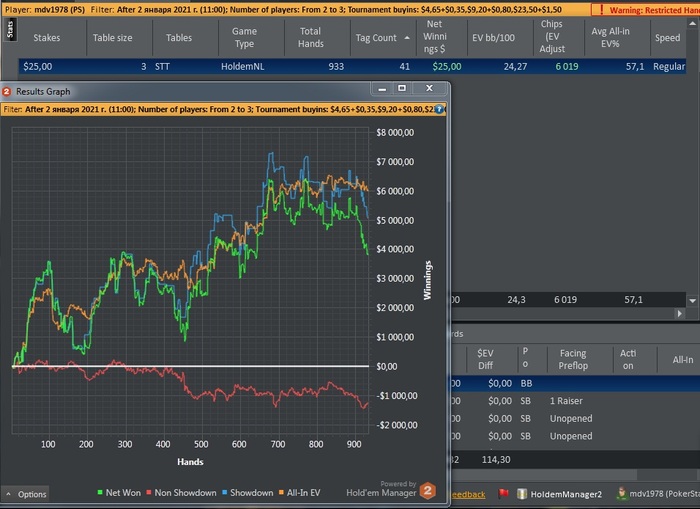The height and width of the screenshot is (509, 700).
Task: Click the red flag icon in status bar
Action: click(504, 494)
